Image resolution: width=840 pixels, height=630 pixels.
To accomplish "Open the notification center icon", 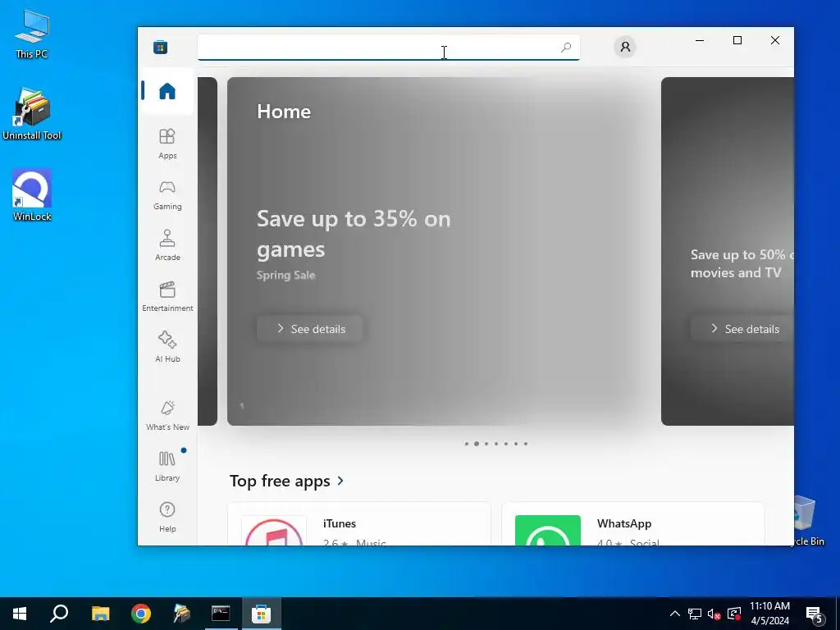I will [x=815, y=614].
